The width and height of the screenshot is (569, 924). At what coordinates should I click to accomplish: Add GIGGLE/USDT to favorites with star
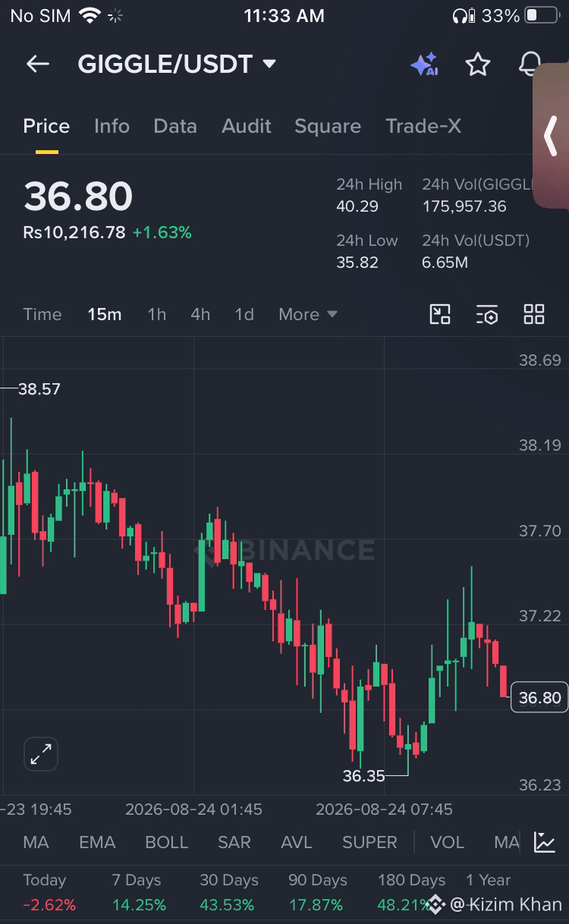(x=477, y=64)
